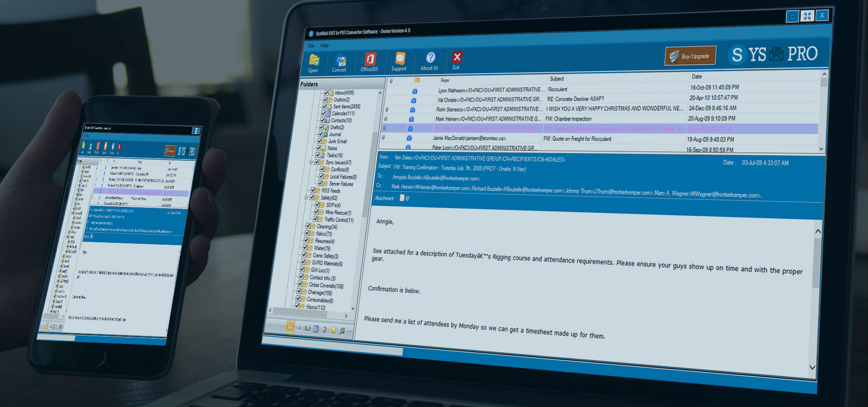Screen dimensions: 868x407
Task: Open the File menu
Action: 311,46
